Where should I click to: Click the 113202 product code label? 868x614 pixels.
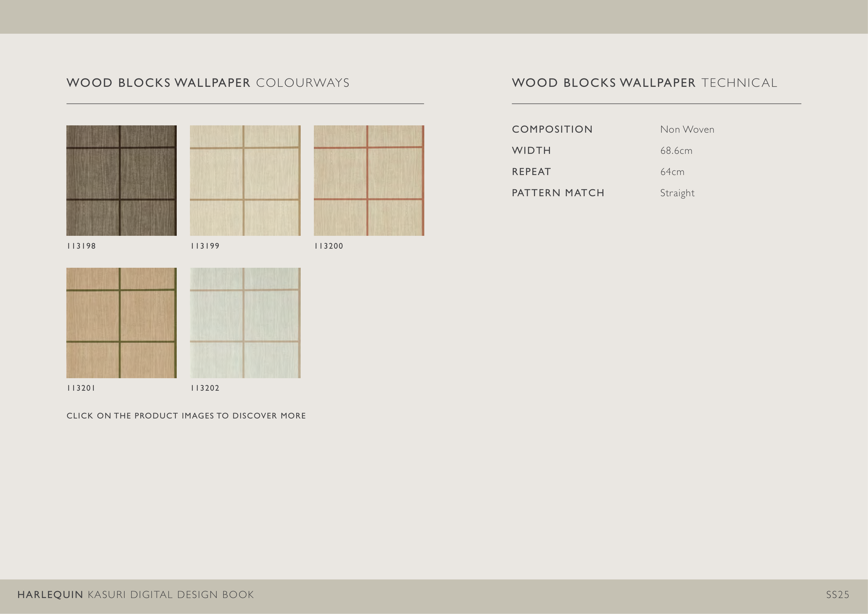[x=205, y=388]
